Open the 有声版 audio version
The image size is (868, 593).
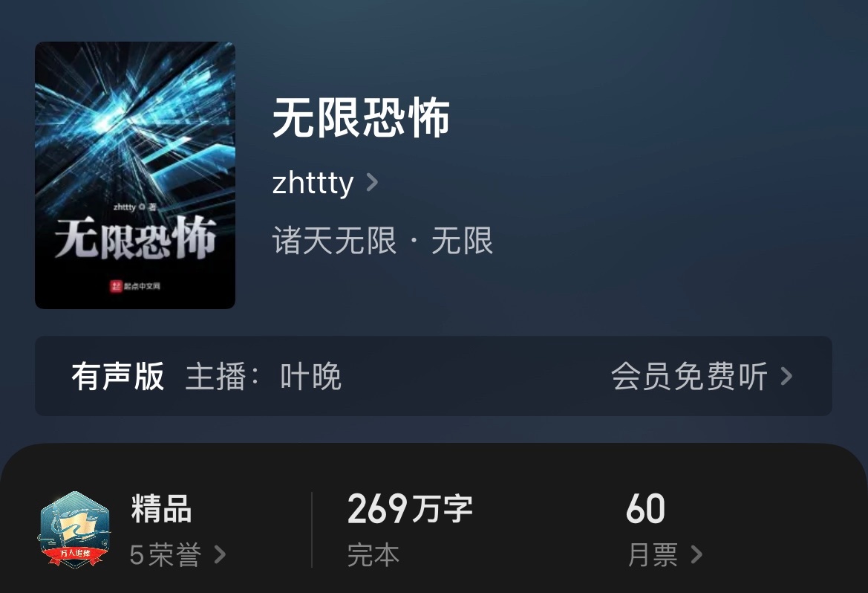click(118, 376)
